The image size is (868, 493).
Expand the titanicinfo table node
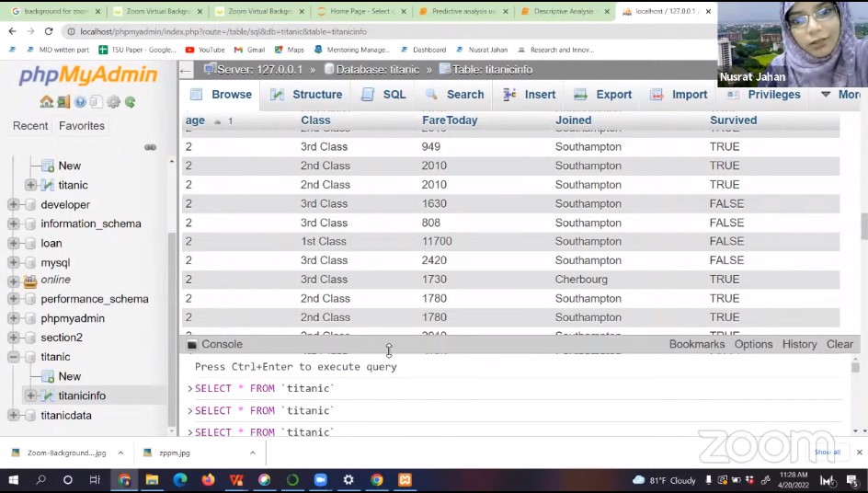point(30,396)
